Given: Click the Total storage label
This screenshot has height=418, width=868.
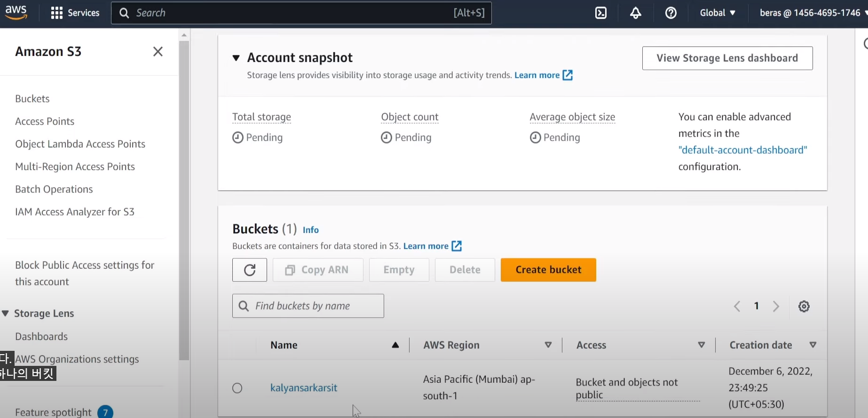Looking at the screenshot, I should click(261, 117).
